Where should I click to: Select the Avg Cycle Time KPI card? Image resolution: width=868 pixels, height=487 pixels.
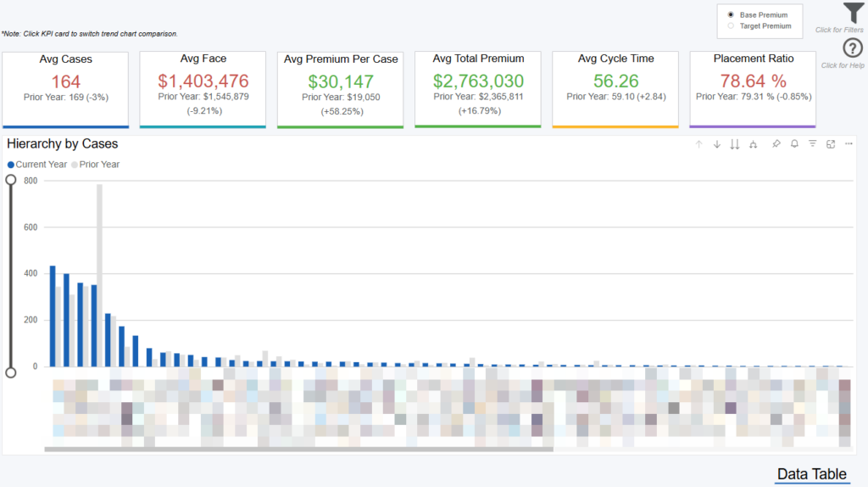pyautogui.click(x=615, y=89)
